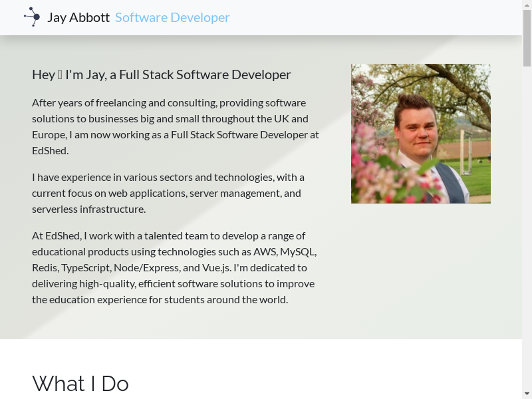Viewport: 532px width, 399px height.
Task: Click the vertical scrollbar thumb
Action: 527,39
